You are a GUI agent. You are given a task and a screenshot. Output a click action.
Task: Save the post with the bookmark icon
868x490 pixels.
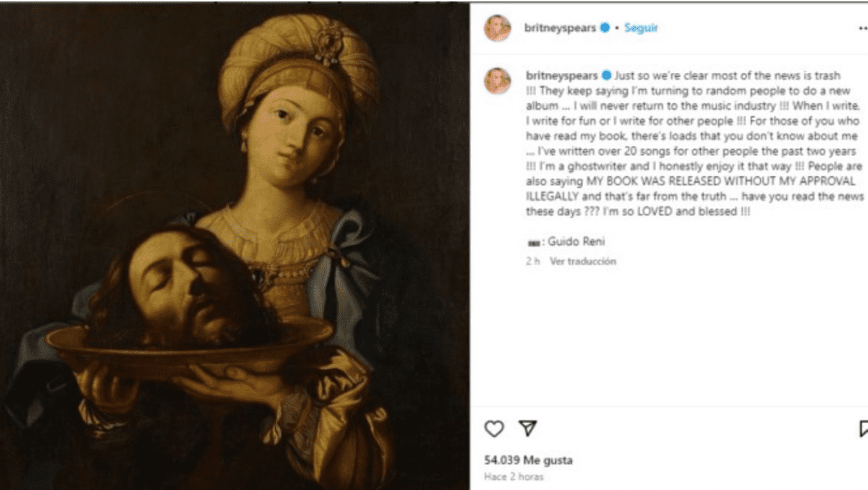click(864, 429)
